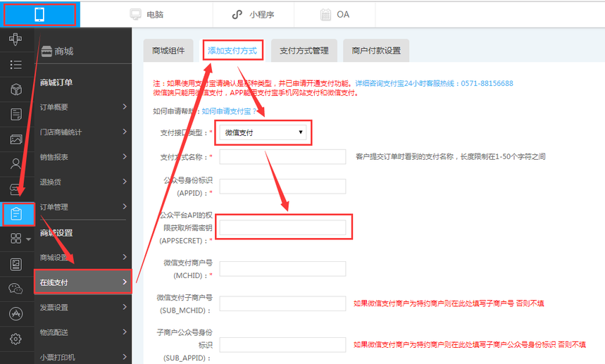
Task: Focus the SUB_APPID input field
Action: 282,345
